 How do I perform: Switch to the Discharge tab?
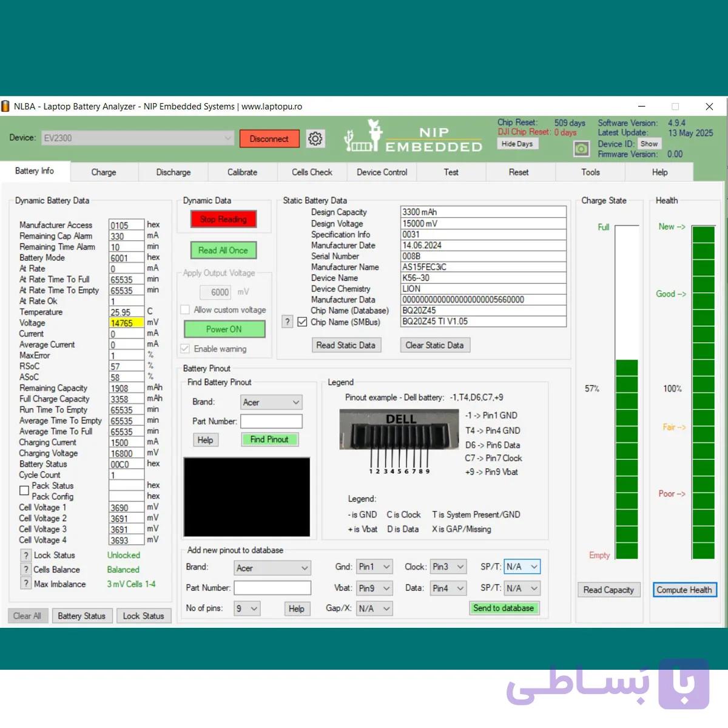174,172
